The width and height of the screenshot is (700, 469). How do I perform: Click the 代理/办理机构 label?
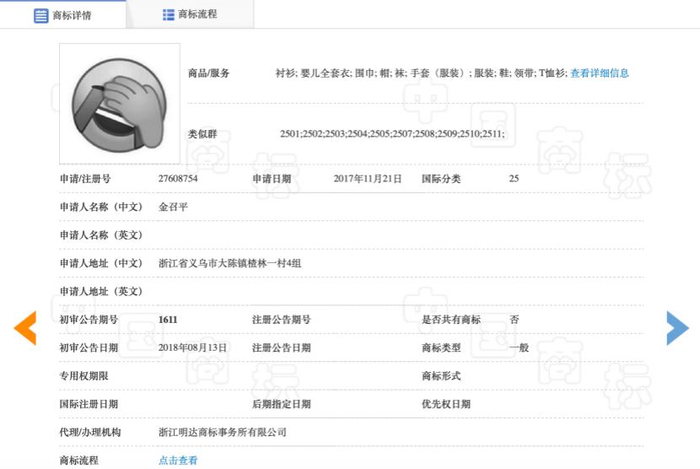point(90,432)
